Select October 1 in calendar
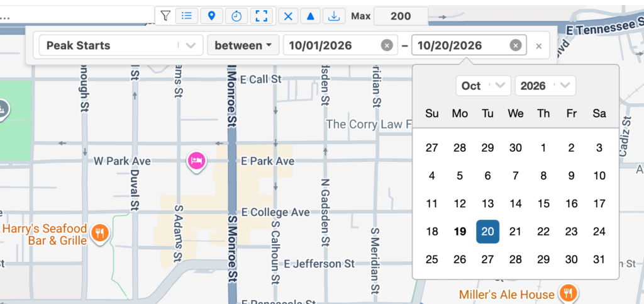Viewport: 644px width, 304px height. [x=543, y=148]
